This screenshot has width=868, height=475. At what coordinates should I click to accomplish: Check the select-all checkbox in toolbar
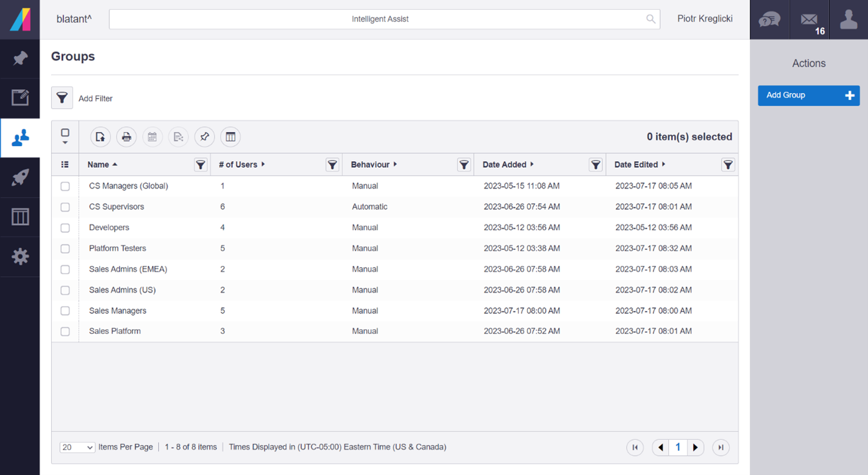click(x=65, y=133)
